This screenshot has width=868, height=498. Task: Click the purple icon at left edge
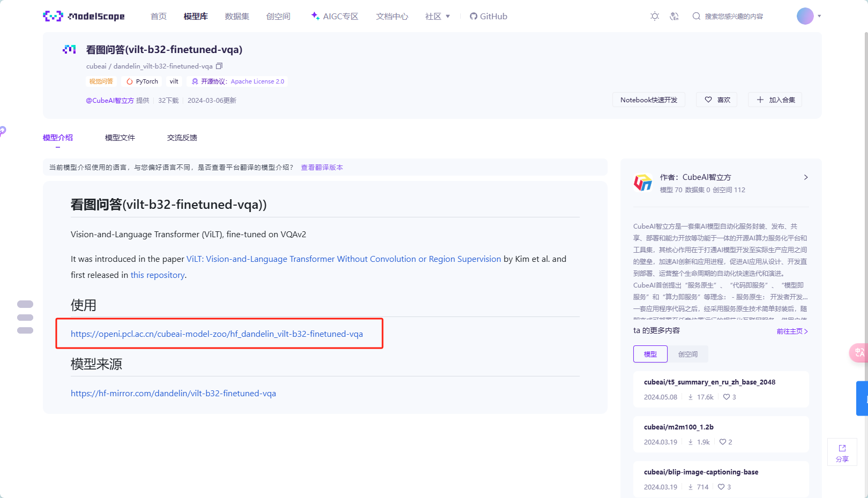tap(3, 131)
